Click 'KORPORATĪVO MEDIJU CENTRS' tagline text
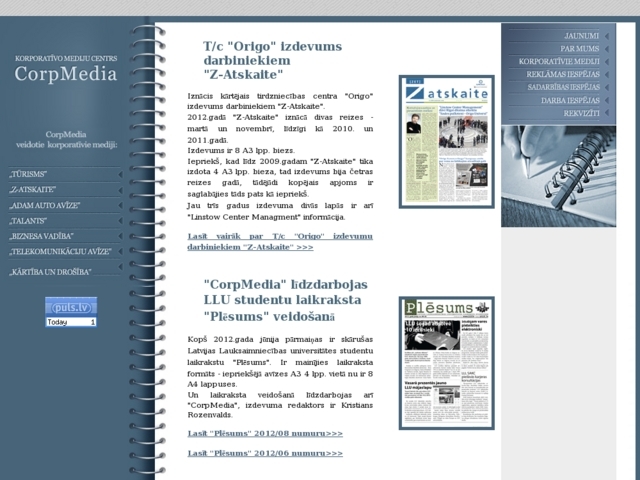This screenshot has width=640, height=480. pos(66,58)
